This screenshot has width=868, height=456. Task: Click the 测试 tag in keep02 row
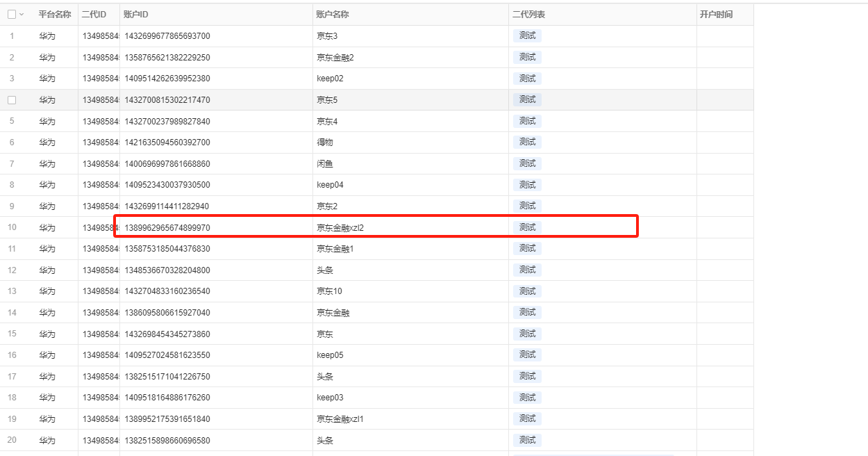pos(527,78)
